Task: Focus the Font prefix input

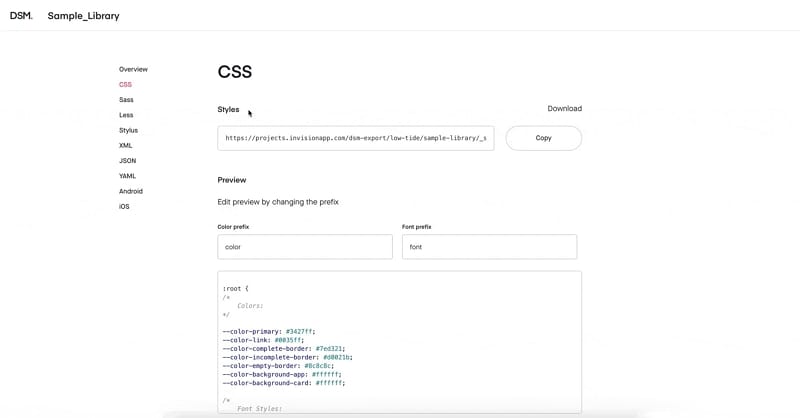Action: click(489, 247)
